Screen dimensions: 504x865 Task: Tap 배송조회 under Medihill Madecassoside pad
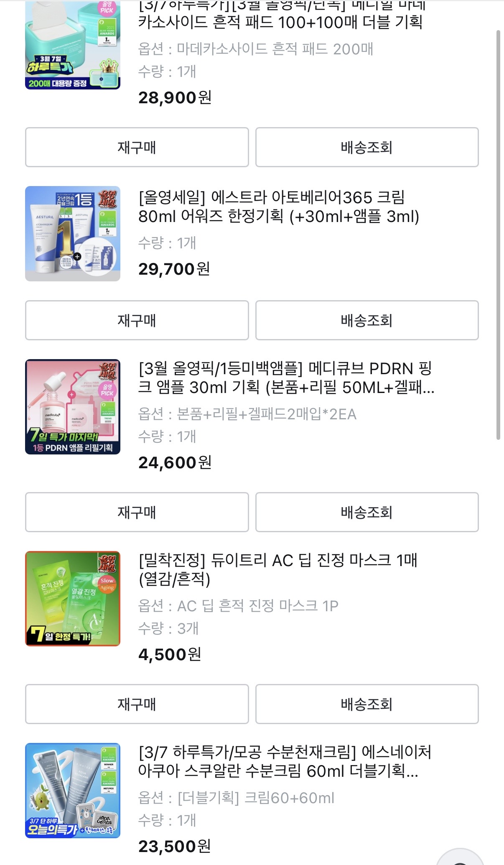tap(367, 147)
